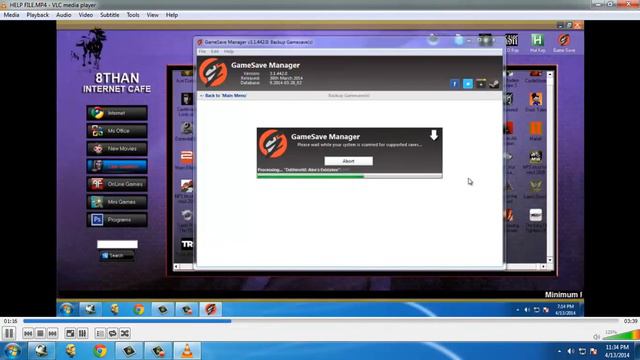Open the Media menu in VLC
Image resolution: width=640 pixels, height=360 pixels.
click(11, 15)
